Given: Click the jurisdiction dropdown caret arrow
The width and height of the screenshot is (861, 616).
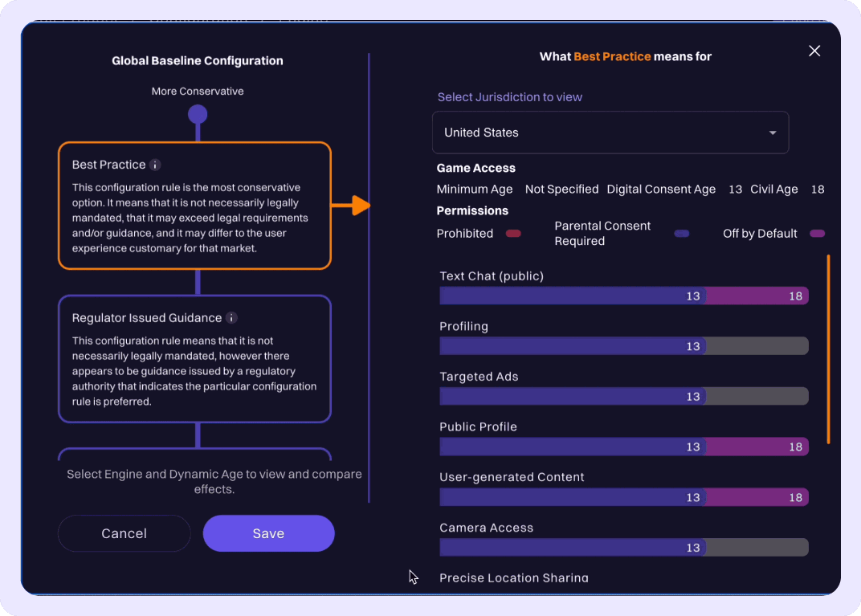Looking at the screenshot, I should click(773, 133).
